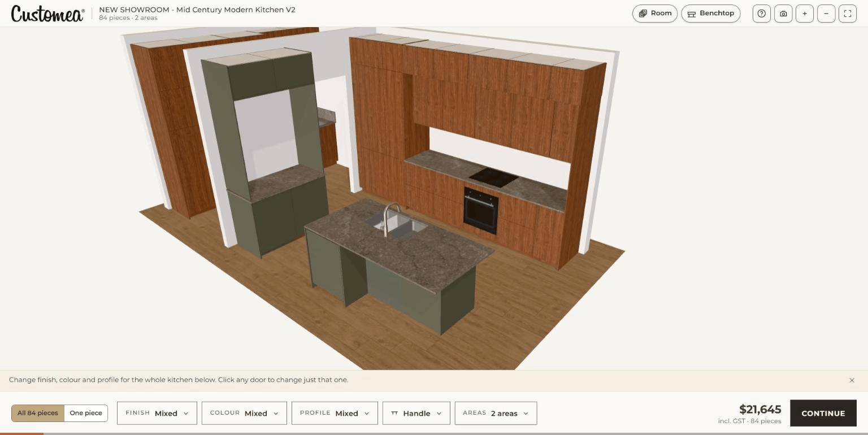Select the All 84 pieces mode
This screenshot has height=435, width=868.
pyautogui.click(x=38, y=413)
